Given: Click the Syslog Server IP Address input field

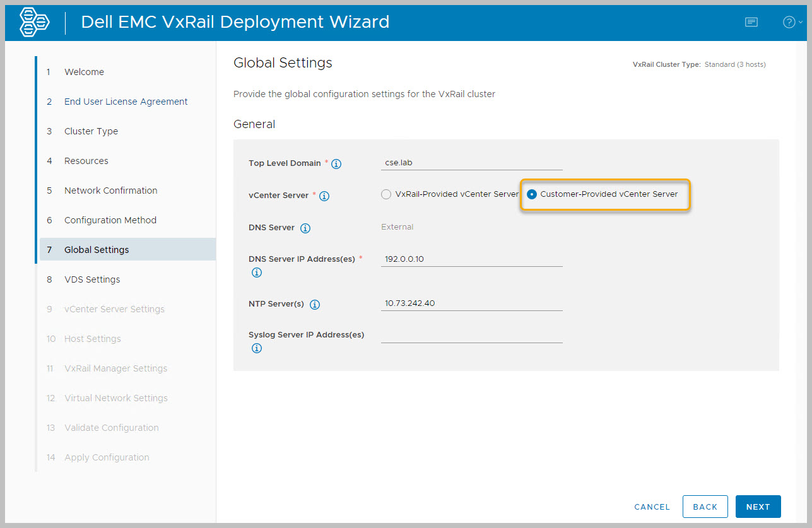Looking at the screenshot, I should coord(471,335).
